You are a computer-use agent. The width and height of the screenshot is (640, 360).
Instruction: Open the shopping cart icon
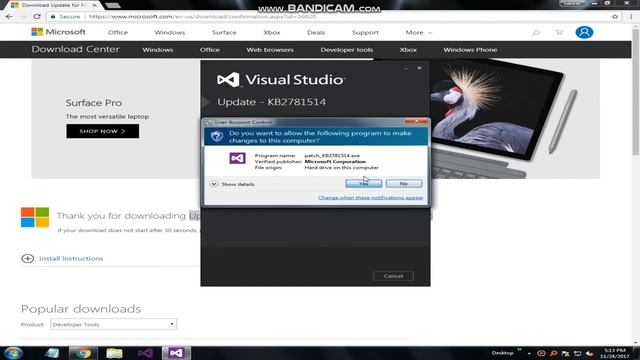(x=559, y=32)
